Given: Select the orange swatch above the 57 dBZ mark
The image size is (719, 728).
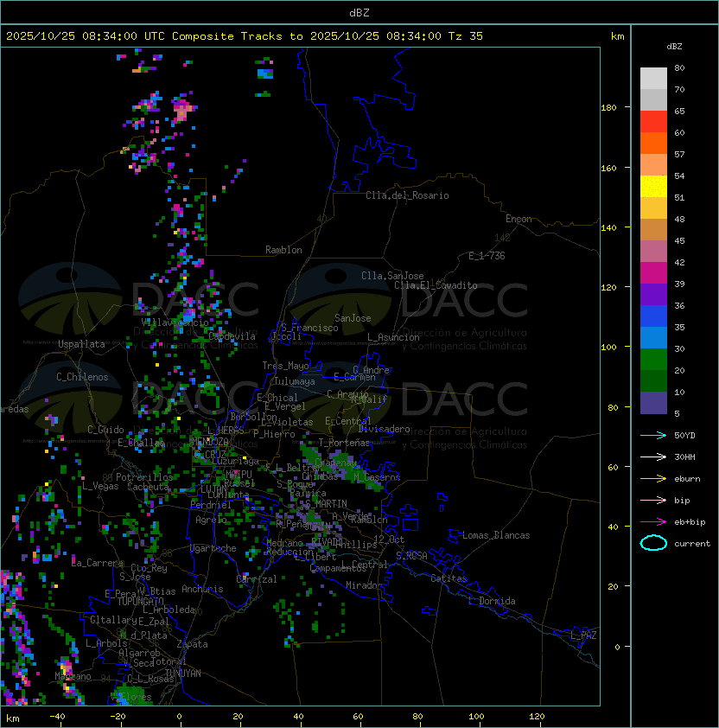Looking at the screenshot, I should click(653, 143).
